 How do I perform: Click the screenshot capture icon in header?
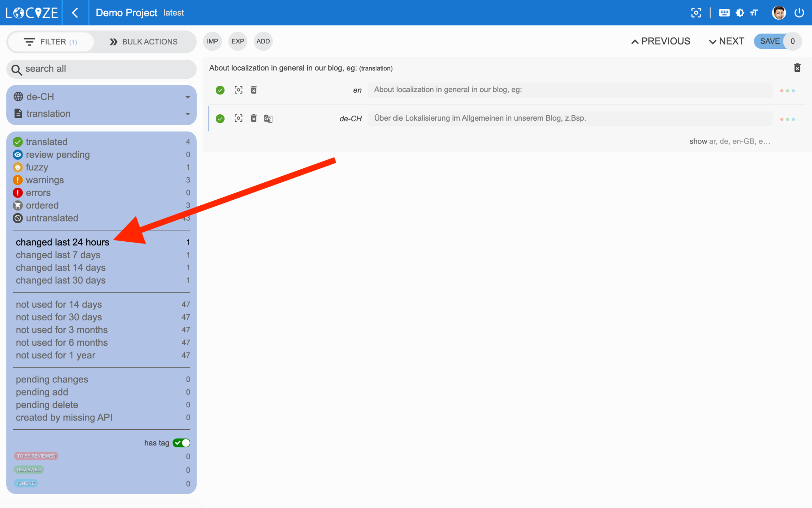696,13
